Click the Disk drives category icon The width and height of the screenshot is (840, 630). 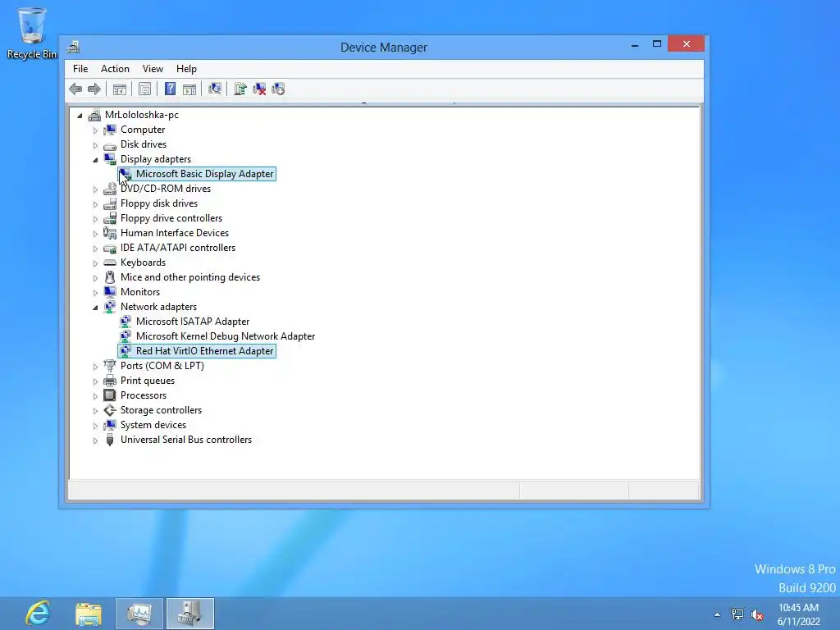pyautogui.click(x=110, y=145)
